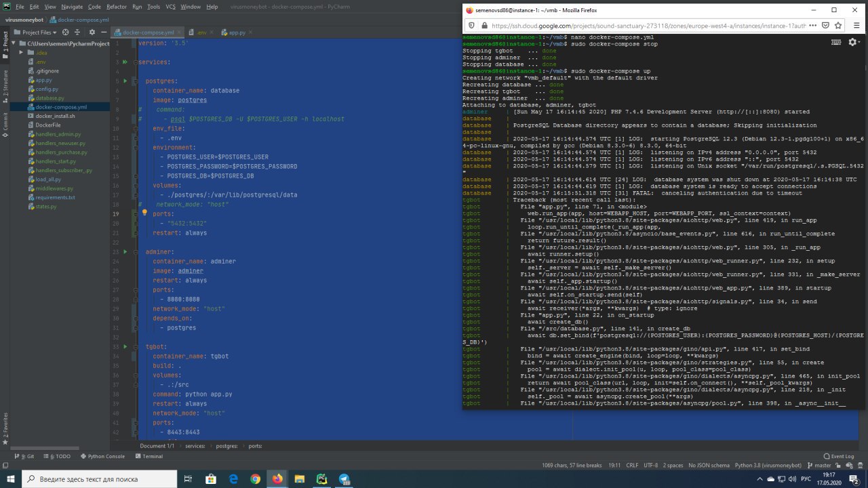
Task: Click the run-all gutter icon beside services
Action: click(125, 62)
